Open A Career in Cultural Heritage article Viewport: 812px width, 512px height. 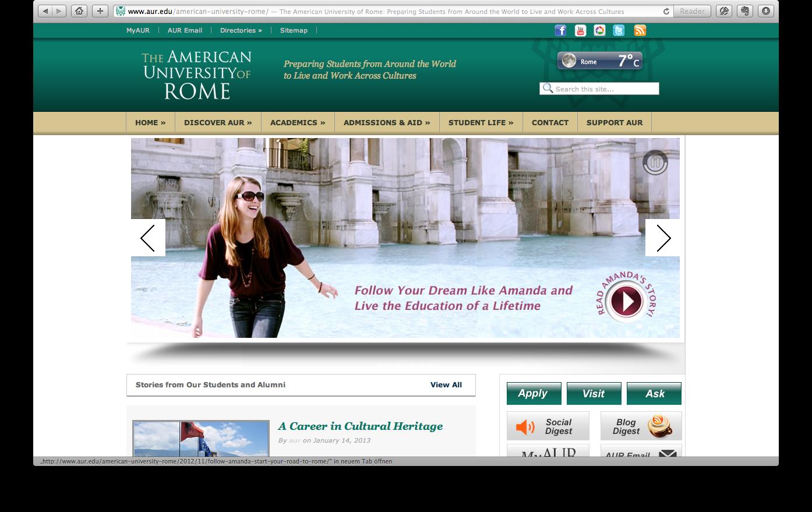click(x=361, y=426)
